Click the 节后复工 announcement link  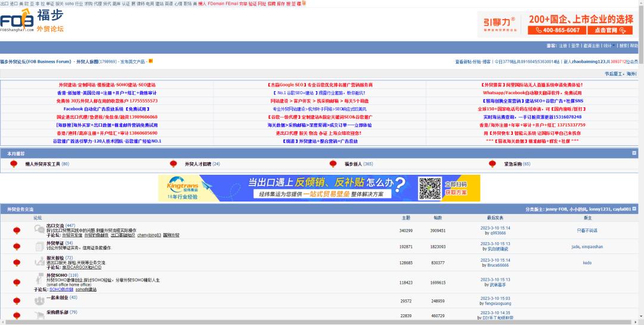coord(620,74)
